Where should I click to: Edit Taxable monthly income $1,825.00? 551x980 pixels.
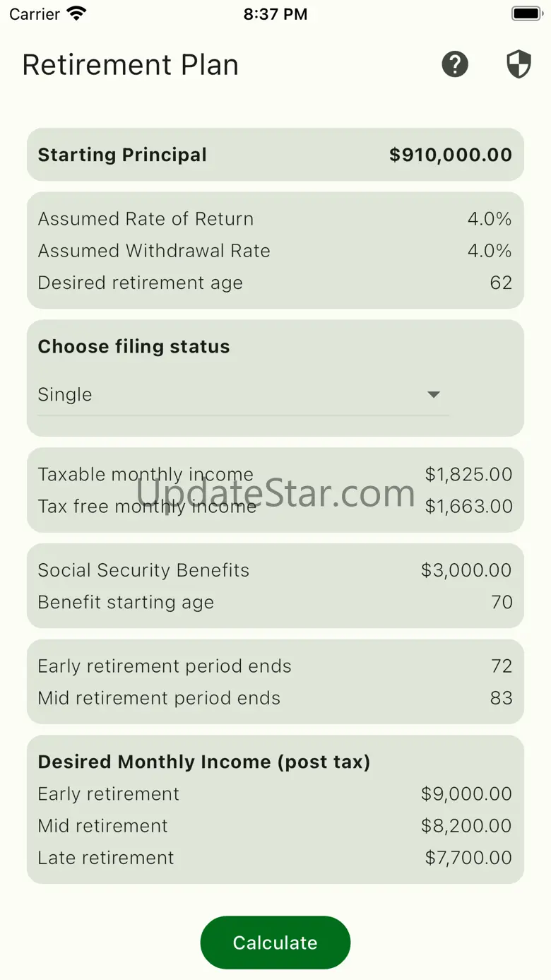tap(468, 474)
